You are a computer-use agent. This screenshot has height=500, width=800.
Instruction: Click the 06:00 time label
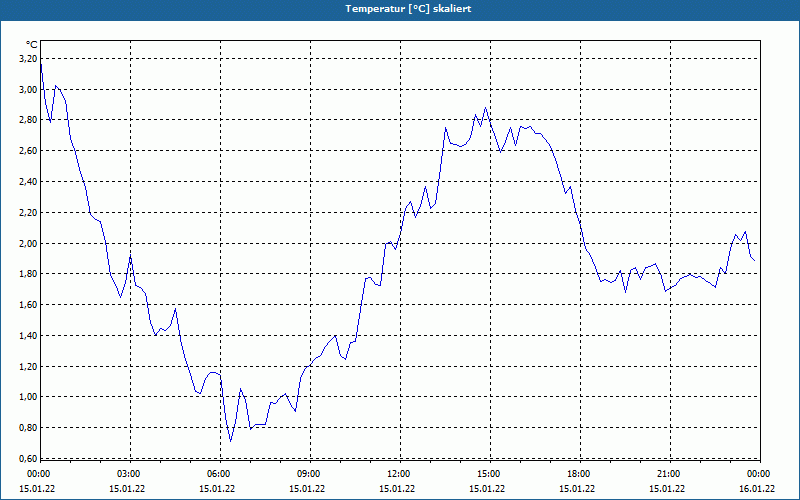219,474
